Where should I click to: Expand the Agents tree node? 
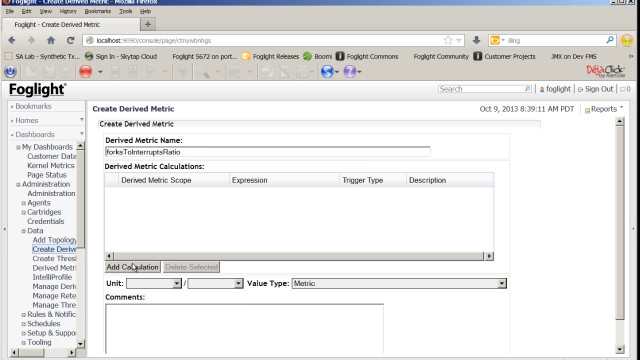[24, 203]
